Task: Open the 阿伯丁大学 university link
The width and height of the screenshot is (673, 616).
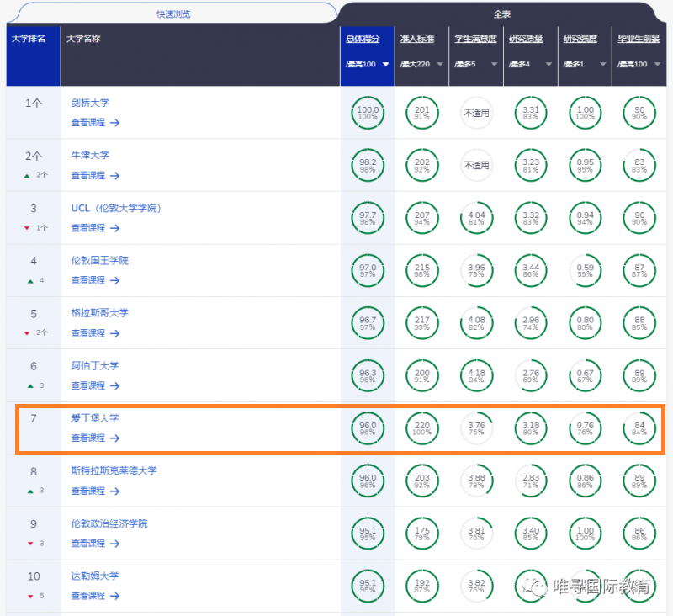Action: [95, 366]
